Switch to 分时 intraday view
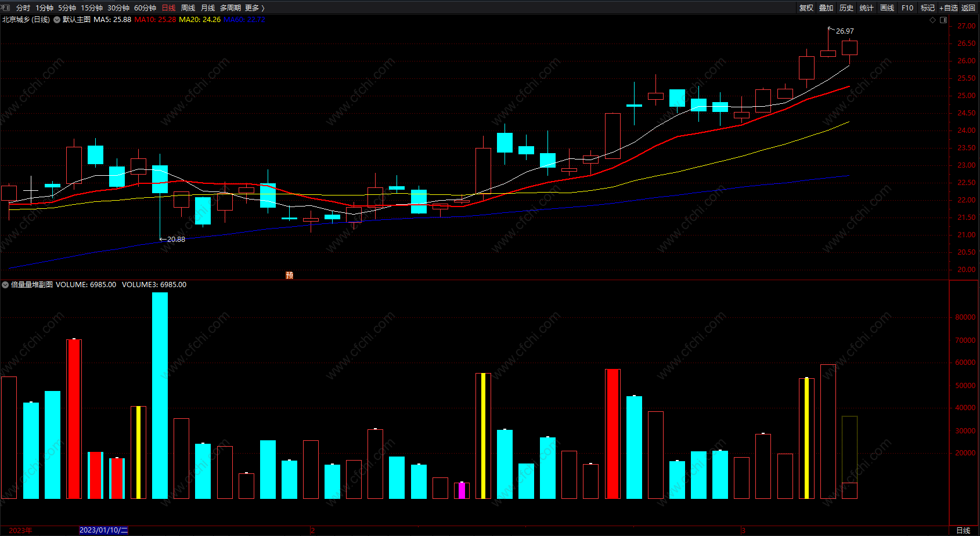 click(23, 8)
